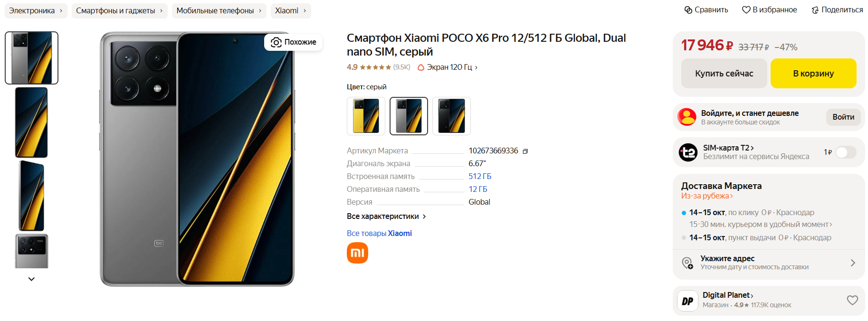
Task: Click the В корзину button
Action: pyautogui.click(x=813, y=74)
